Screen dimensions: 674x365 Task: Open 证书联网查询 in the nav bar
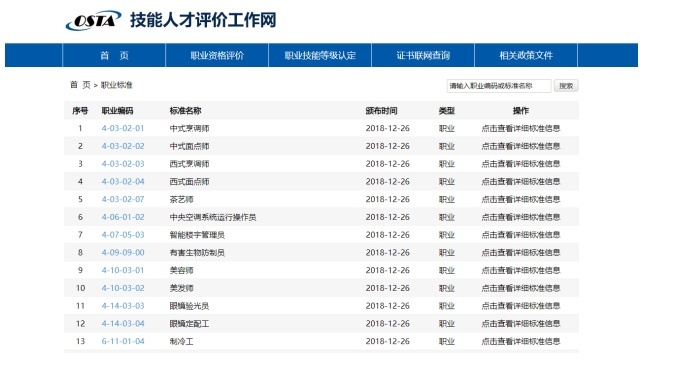(423, 55)
